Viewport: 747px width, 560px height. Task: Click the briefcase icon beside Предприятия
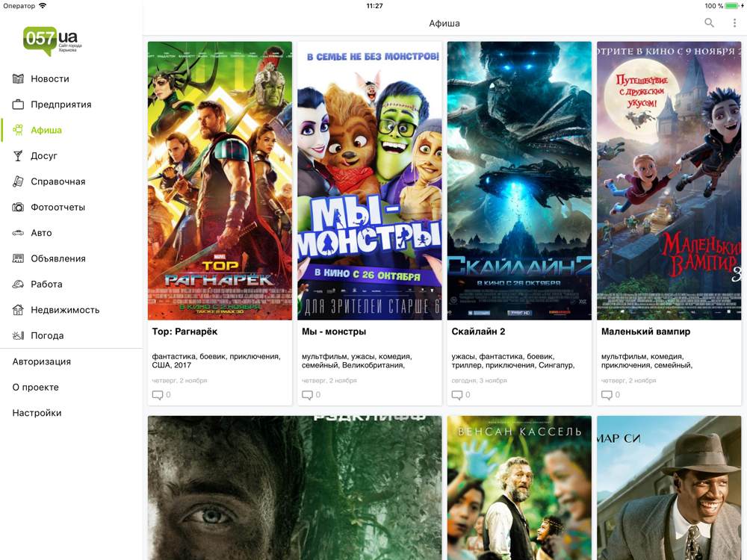click(18, 105)
